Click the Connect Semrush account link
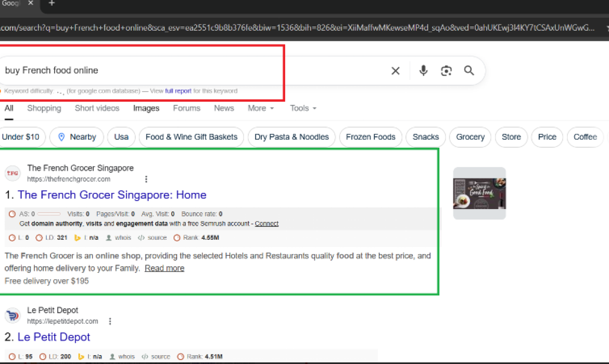 coord(267,223)
